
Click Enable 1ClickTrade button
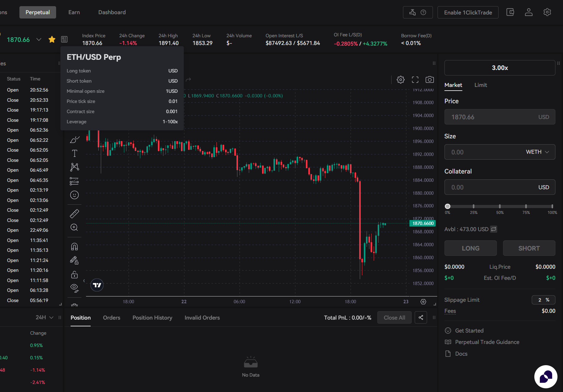(468, 12)
